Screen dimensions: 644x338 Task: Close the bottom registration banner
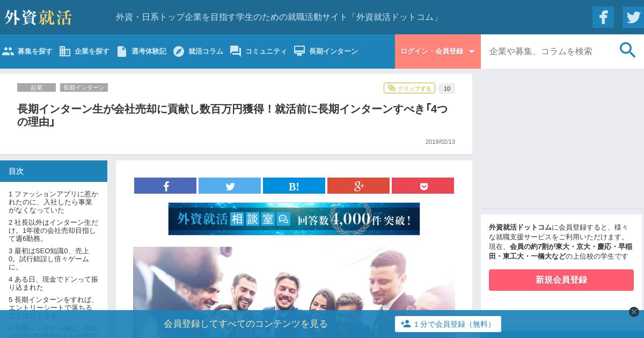point(634,312)
